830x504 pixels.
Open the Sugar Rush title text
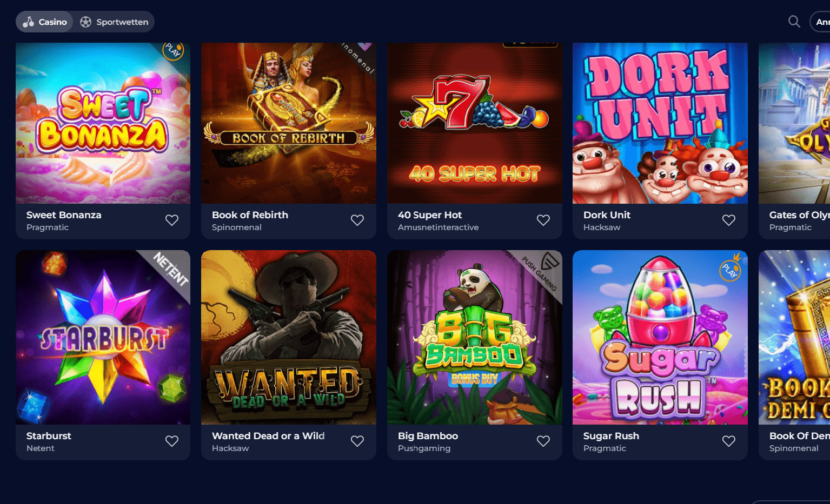point(611,435)
